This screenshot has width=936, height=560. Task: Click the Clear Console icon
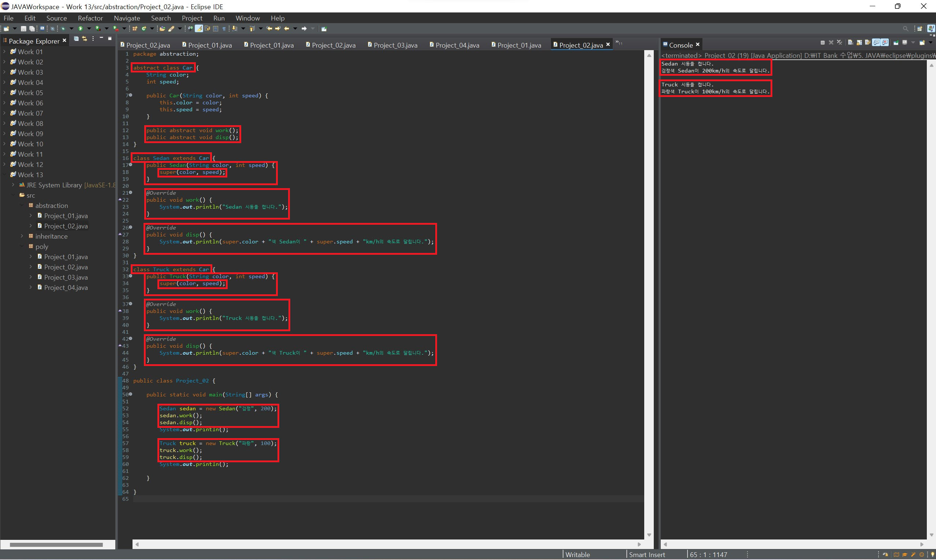pos(850,43)
